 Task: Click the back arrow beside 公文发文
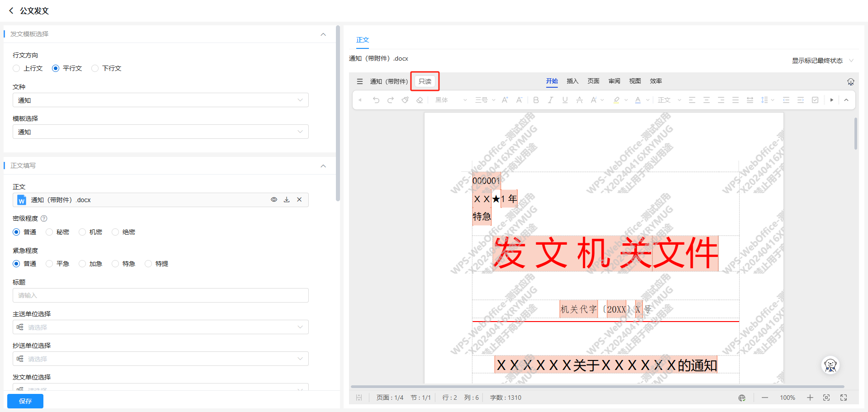pos(11,10)
